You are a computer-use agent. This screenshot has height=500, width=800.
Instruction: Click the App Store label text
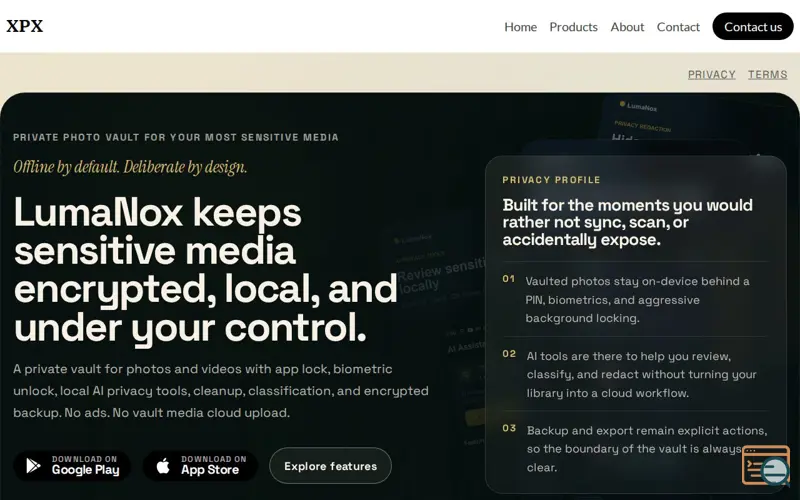tap(210, 470)
